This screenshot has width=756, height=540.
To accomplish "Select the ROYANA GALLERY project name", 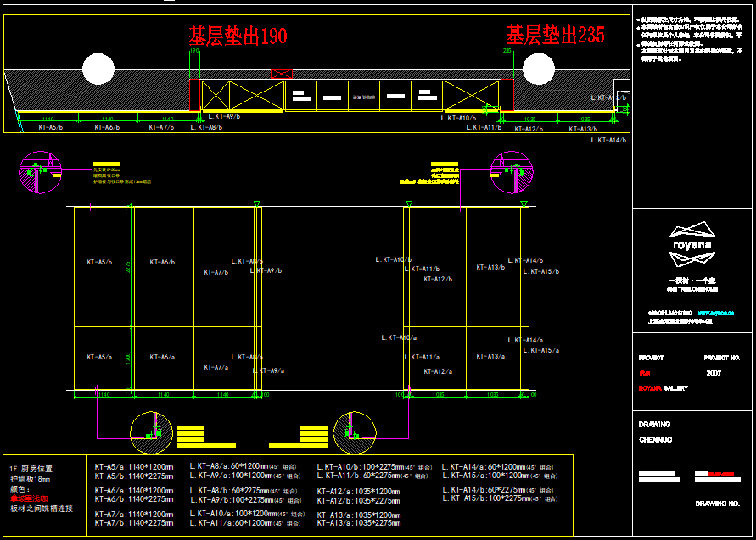I will 663,388.
